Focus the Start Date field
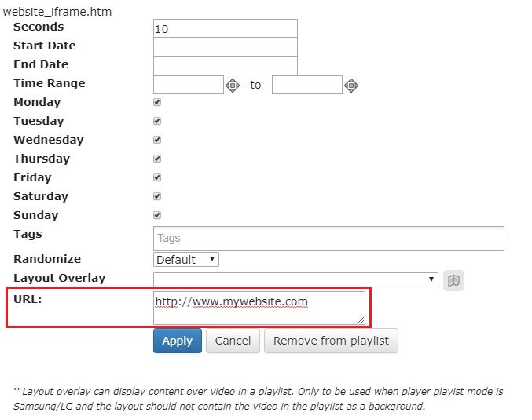 [x=226, y=47]
